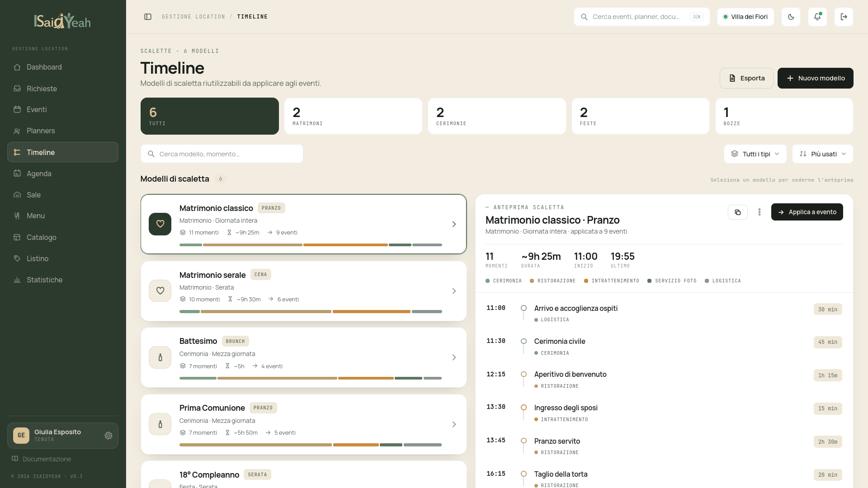Expand Battesimo with its chevron
This screenshot has width=868, height=488.
point(454,357)
